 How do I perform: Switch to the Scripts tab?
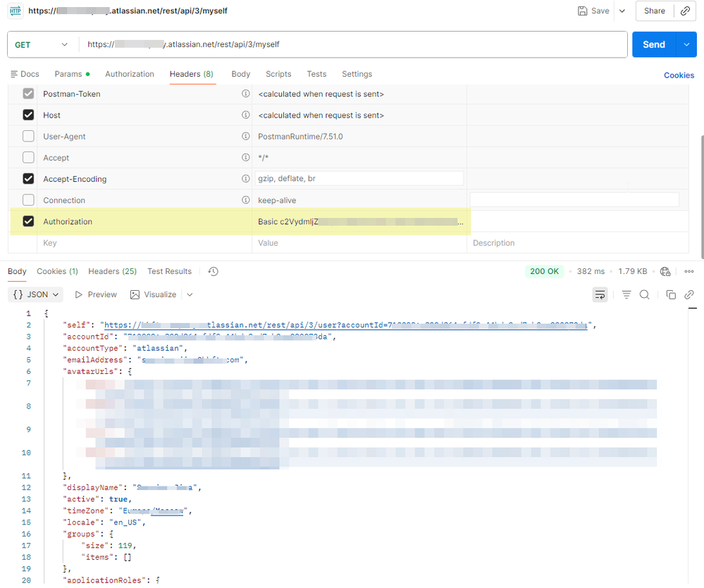[278, 74]
